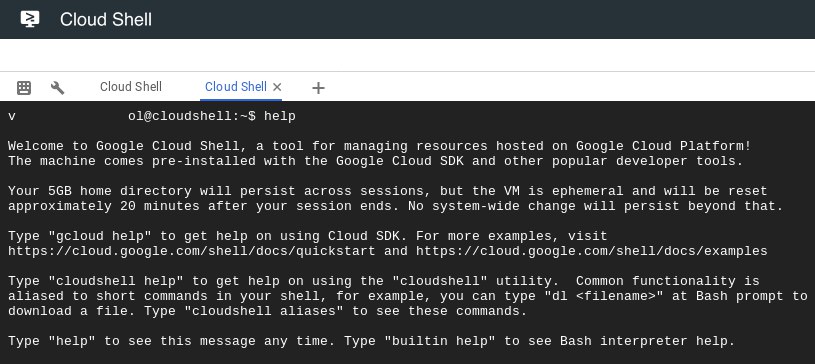Add a new Cloud Shell session
The height and width of the screenshot is (364, 815).
(x=318, y=88)
